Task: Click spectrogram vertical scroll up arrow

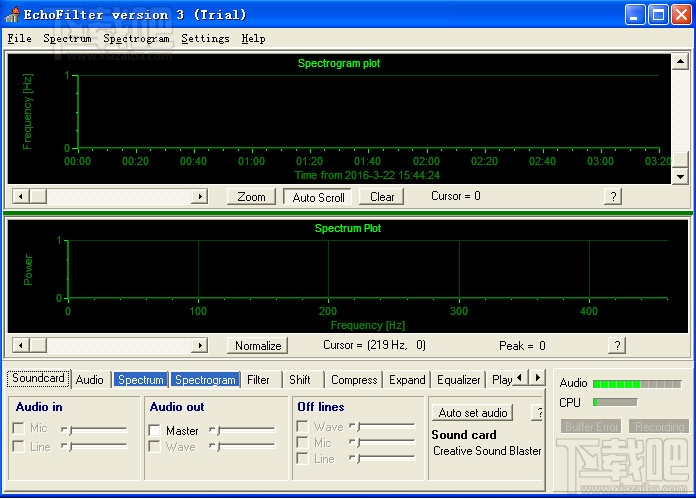Action: (680, 61)
